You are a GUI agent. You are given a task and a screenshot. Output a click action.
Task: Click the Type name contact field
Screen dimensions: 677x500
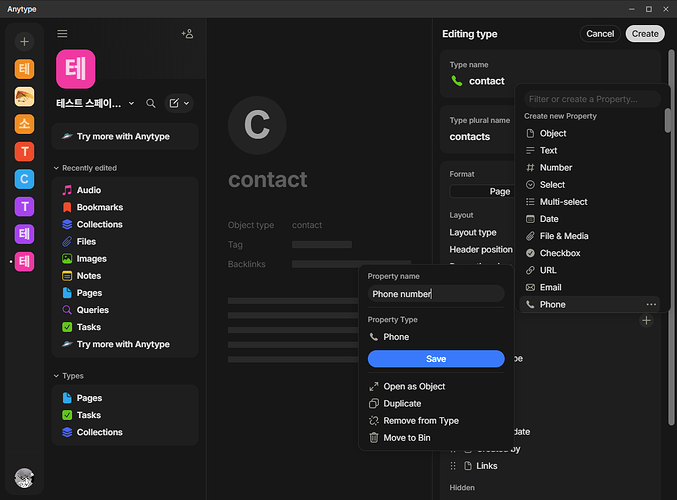click(487, 81)
